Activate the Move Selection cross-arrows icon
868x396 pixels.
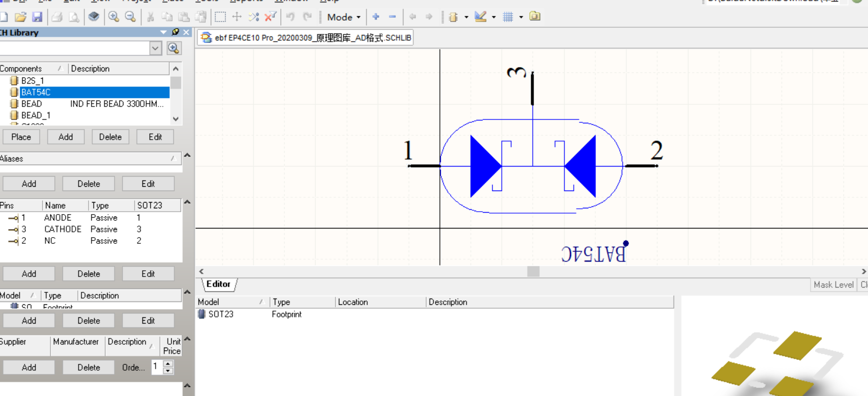[237, 17]
